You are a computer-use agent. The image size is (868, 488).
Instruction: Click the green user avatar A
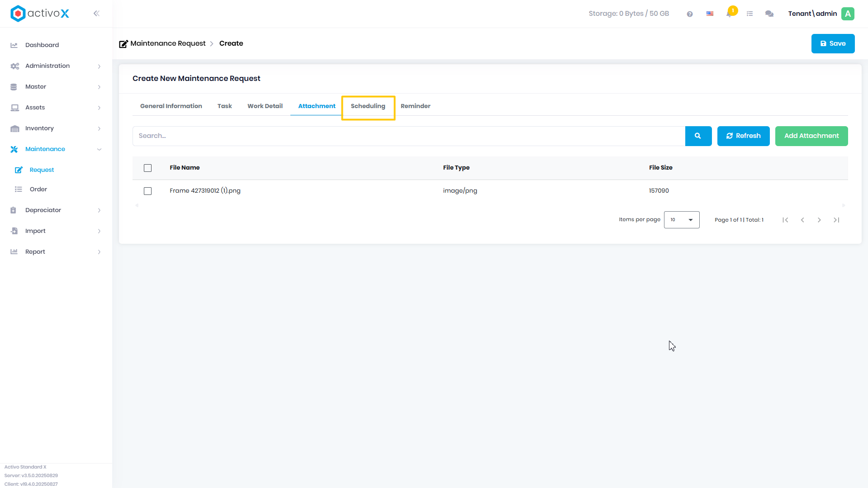[x=848, y=14]
